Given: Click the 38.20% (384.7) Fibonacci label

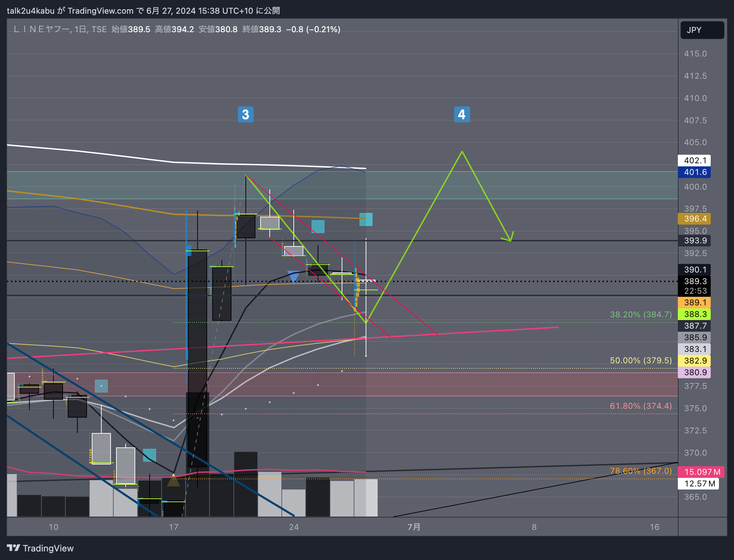Looking at the screenshot, I should tap(641, 315).
